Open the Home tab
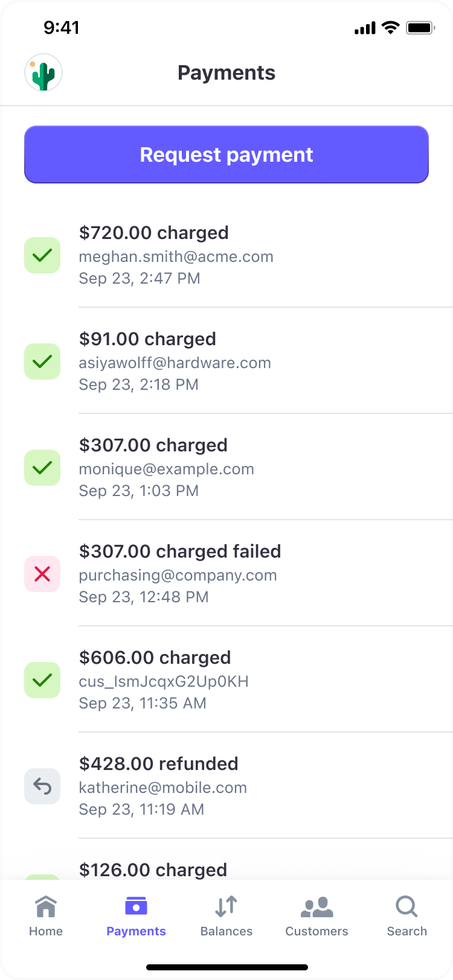Image resolution: width=453 pixels, height=980 pixels. [x=46, y=915]
